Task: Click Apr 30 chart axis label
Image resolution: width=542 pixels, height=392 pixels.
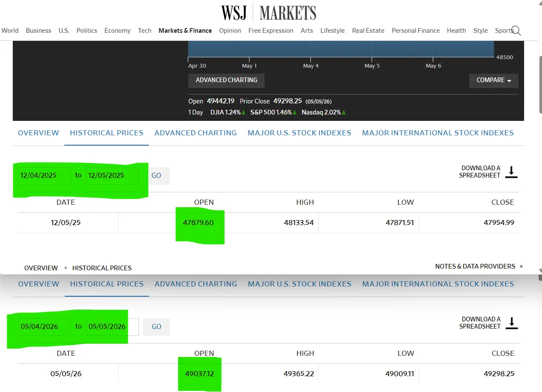Action: click(197, 66)
